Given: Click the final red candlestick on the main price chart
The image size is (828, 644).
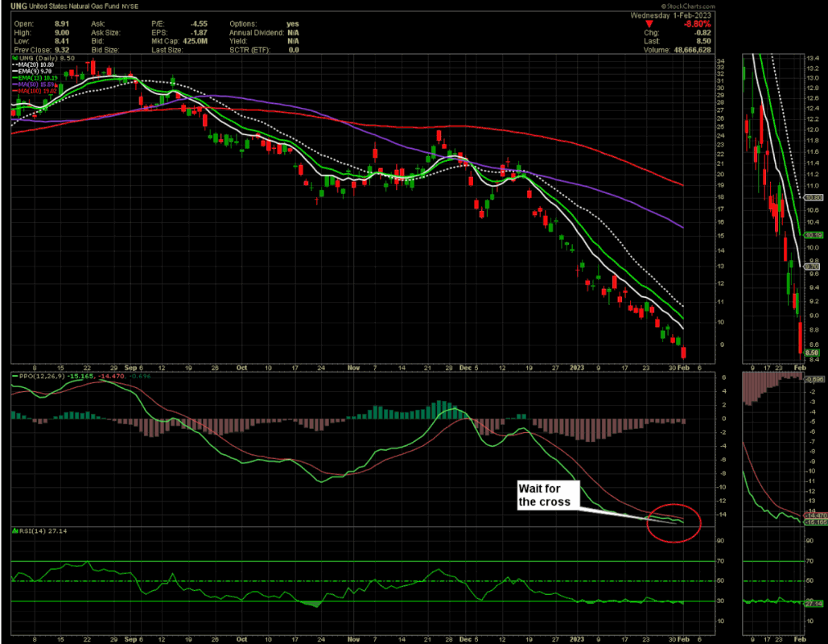Looking at the screenshot, I should point(684,353).
